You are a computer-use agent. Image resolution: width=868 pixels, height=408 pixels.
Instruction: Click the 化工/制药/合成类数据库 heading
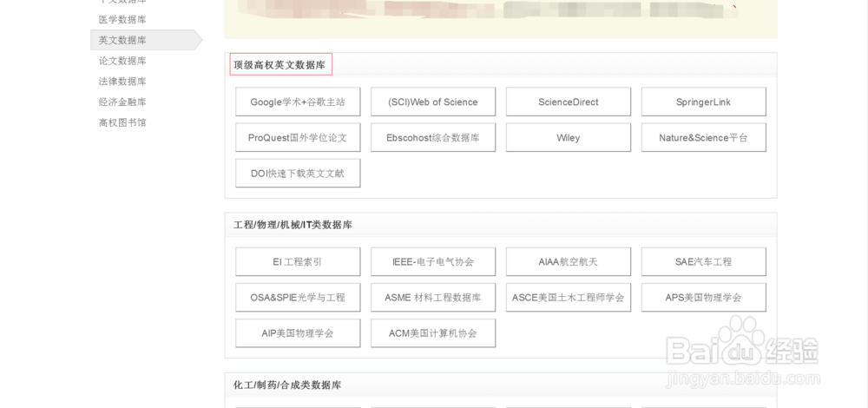(287, 385)
